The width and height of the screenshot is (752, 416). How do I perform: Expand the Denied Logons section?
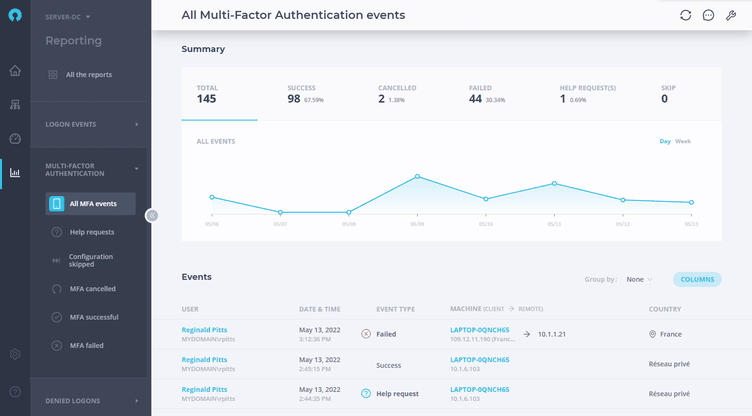click(x=91, y=401)
